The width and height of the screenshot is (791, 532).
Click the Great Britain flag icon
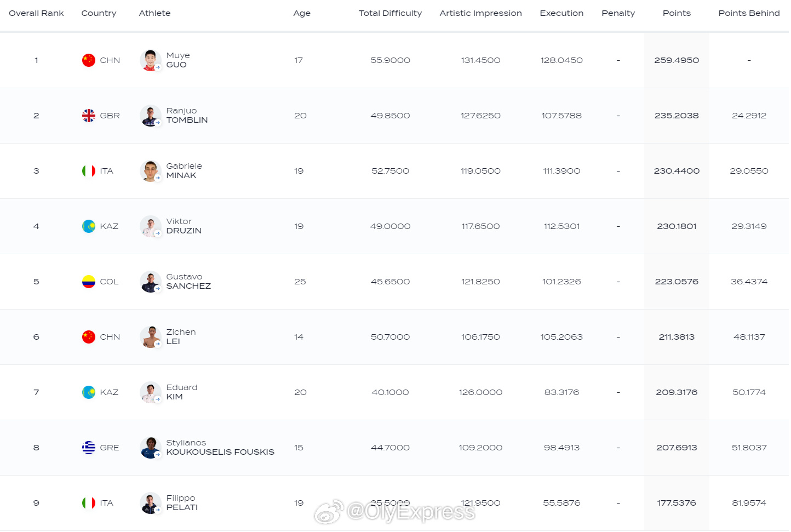coord(88,116)
